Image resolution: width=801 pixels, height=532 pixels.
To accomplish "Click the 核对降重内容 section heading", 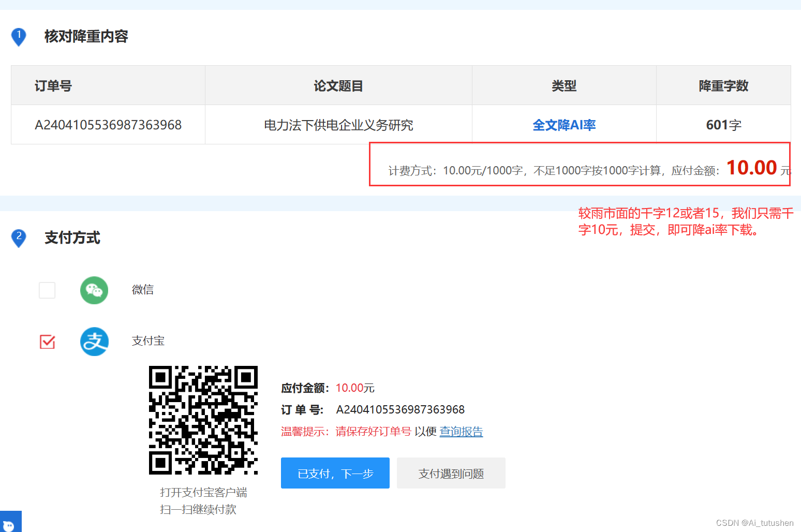I will coord(86,37).
